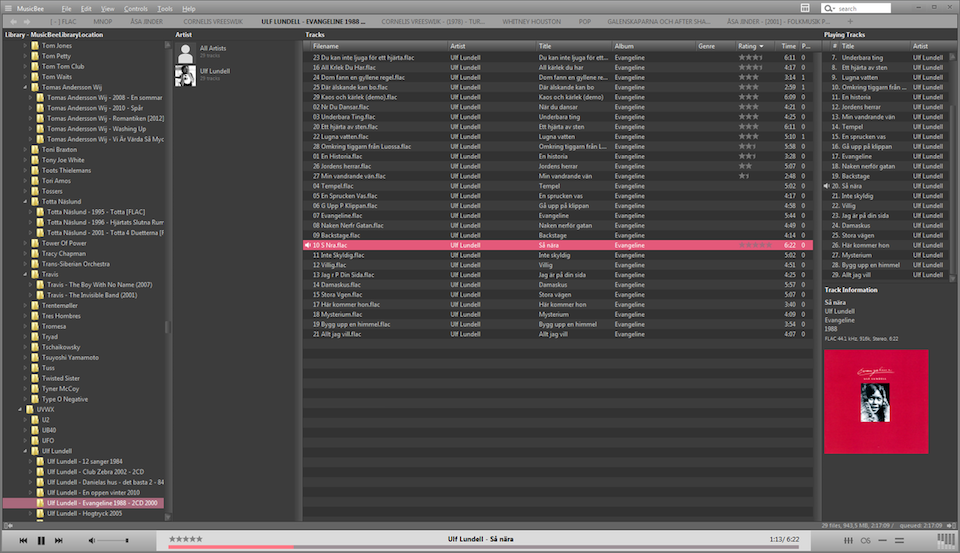This screenshot has height=553, width=960.
Task: Toggle the shuffle icon in player bar
Action: 899,541
